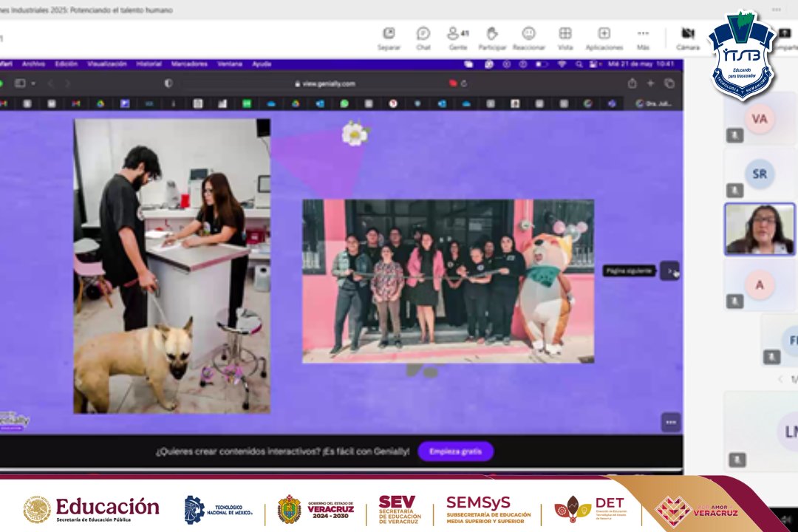798x532 pixels.
Task: Select the presenter's video thumbnail
Action: [x=760, y=230]
